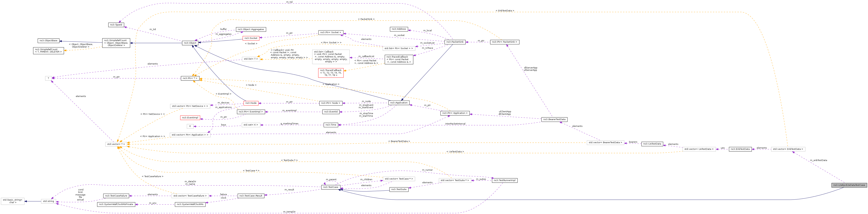This screenshot has height=214, width=868.
Task: Click the ns3::EventId node
Action: [x=331, y=112]
